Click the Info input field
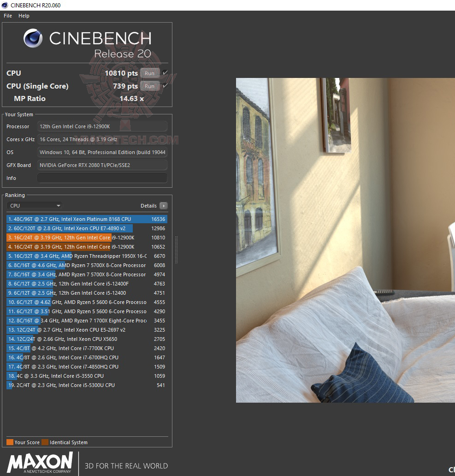Image resolution: width=455 pixels, height=476 pixels. [102, 178]
